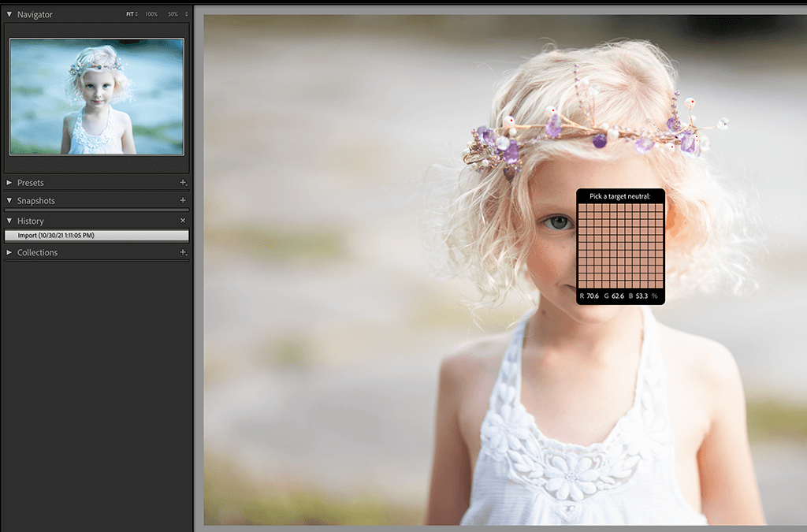Select the Import step in History
The image size is (807, 532).
(96, 235)
